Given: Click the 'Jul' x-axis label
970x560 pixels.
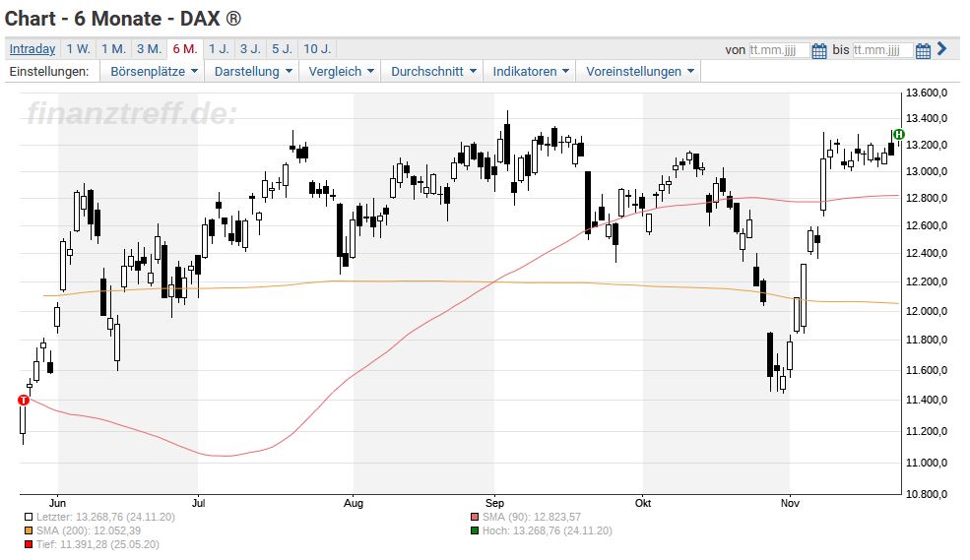Looking at the screenshot, I should click(x=199, y=503).
